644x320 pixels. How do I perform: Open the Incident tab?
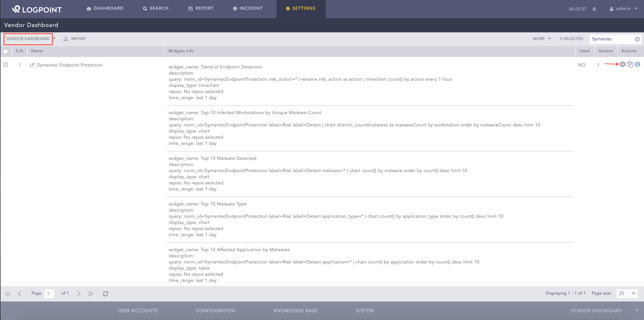coord(248,8)
